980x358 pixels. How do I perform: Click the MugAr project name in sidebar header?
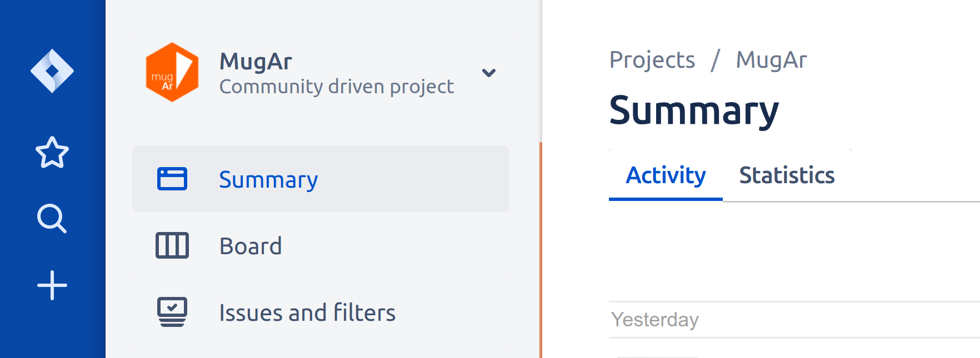pyautogui.click(x=256, y=62)
